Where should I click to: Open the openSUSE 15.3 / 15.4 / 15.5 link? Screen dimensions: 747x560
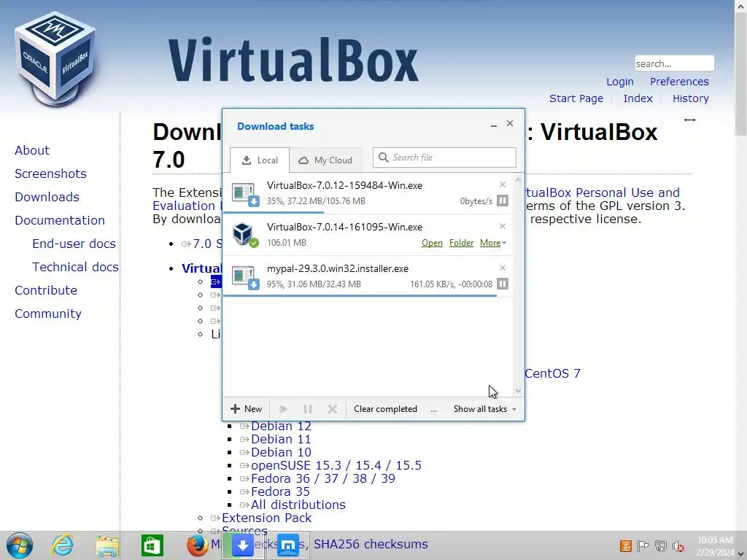336,465
